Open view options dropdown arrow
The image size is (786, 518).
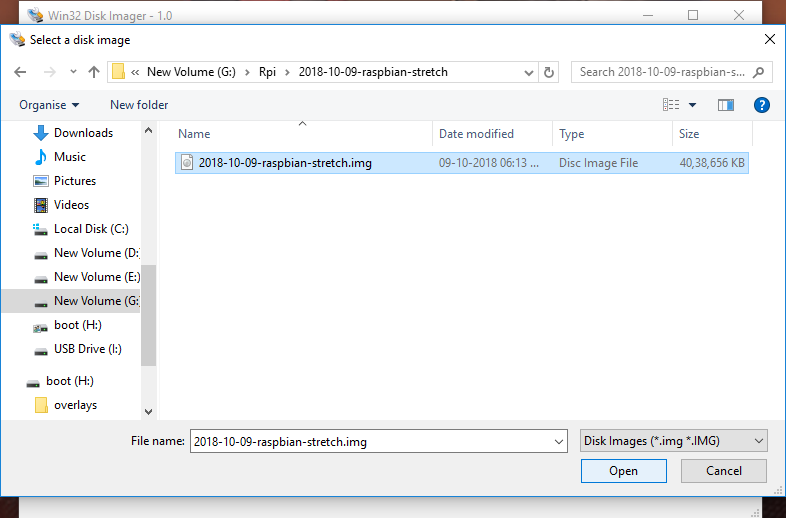coord(692,105)
